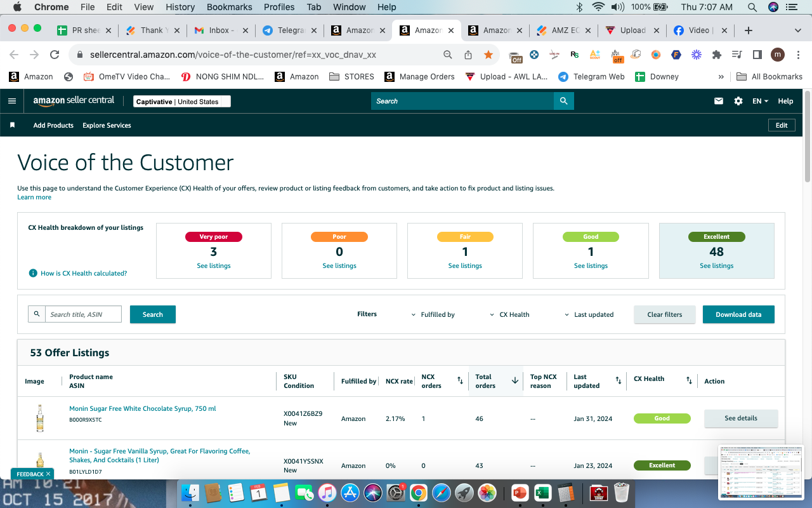The image size is (812, 508).
Task: Click the bookmark flag icon beside Add Products
Action: tap(12, 125)
